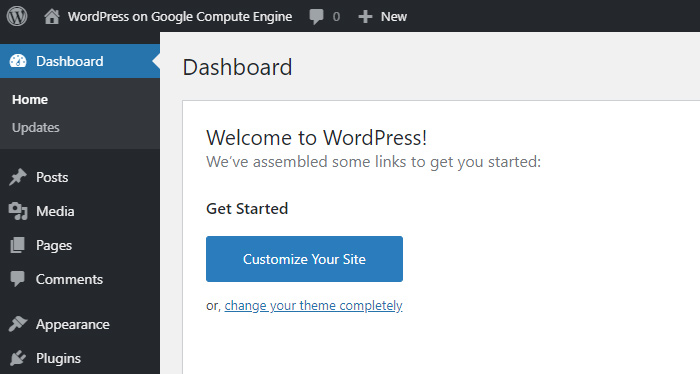Image resolution: width=700 pixels, height=374 pixels.
Task: Click the Appearance paintbrush icon
Action: coord(18,324)
